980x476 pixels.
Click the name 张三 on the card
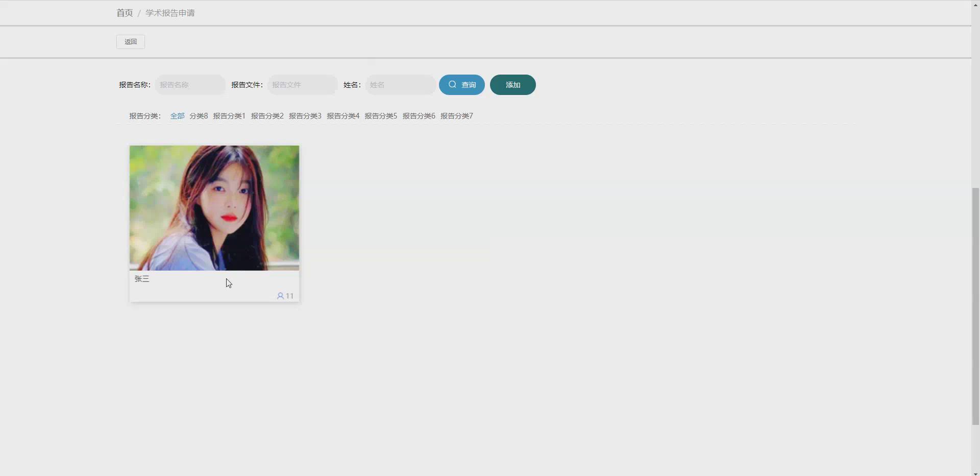tap(142, 279)
